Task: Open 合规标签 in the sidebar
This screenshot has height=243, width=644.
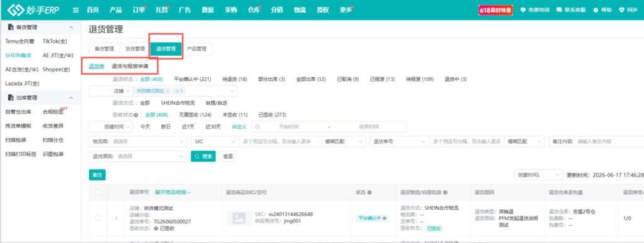Action: 53,112
